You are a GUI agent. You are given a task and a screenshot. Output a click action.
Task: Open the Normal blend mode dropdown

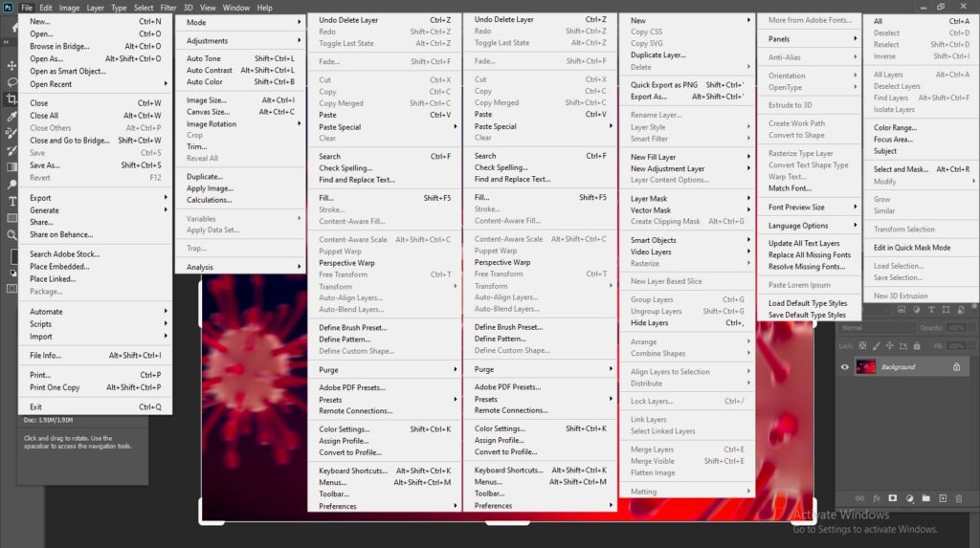click(875, 327)
